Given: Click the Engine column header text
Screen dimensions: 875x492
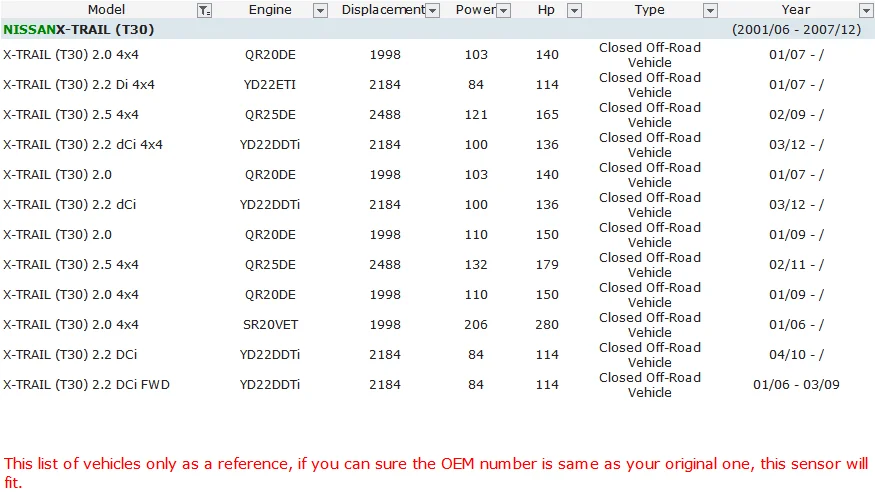Looking at the screenshot, I should click(270, 9).
